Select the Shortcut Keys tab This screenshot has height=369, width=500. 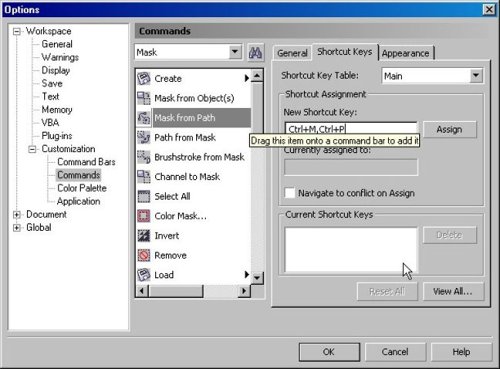345,52
